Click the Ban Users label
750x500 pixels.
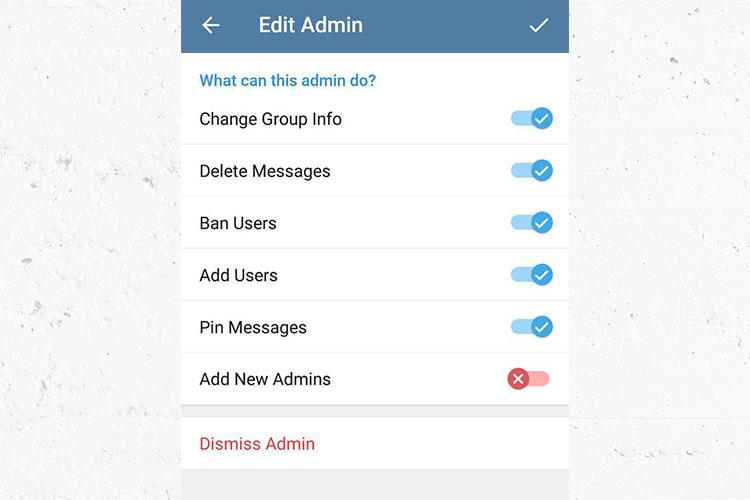click(x=238, y=223)
